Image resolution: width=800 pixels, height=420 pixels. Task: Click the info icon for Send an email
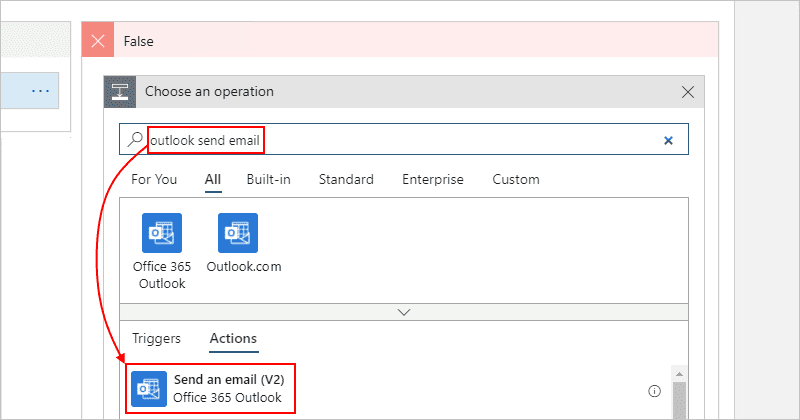point(654,391)
